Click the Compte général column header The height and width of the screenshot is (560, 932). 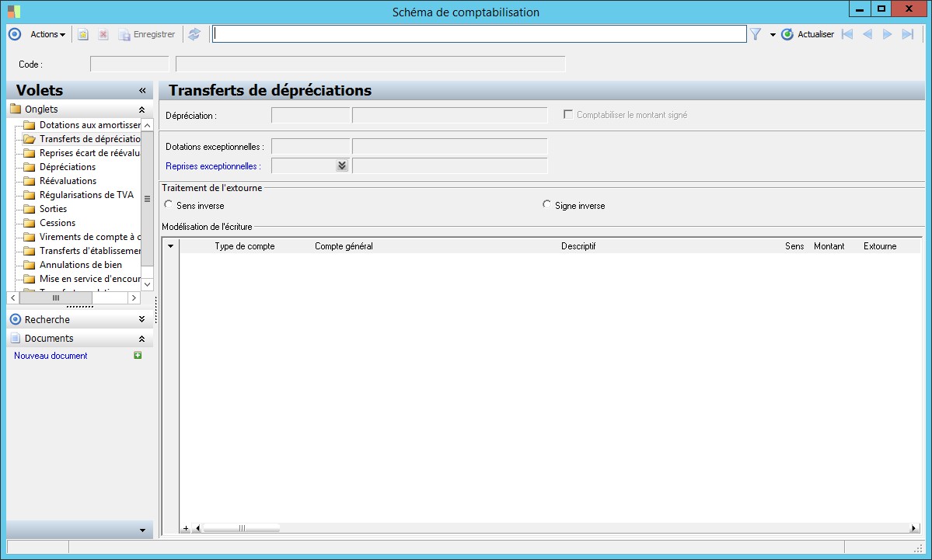pos(344,246)
